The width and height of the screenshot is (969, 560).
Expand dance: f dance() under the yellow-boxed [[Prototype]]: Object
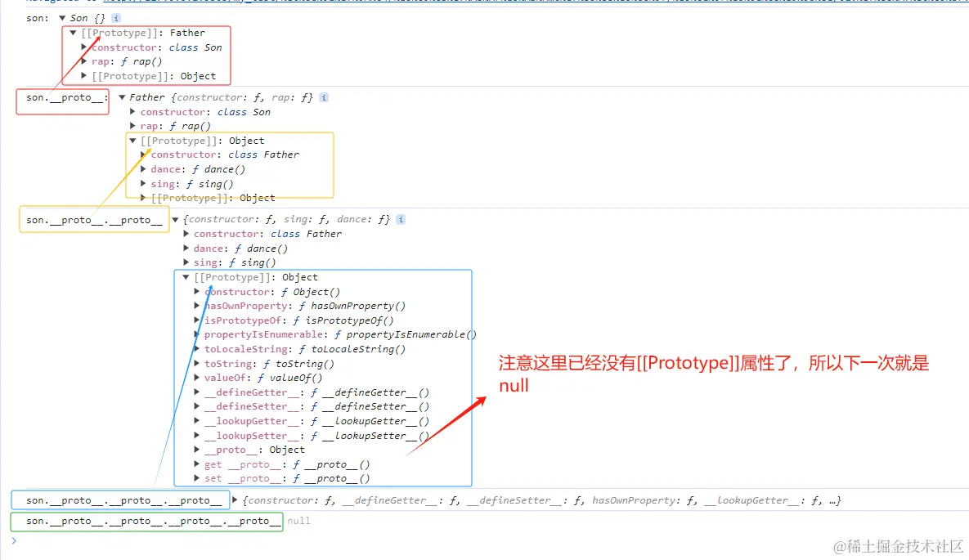tap(143, 168)
